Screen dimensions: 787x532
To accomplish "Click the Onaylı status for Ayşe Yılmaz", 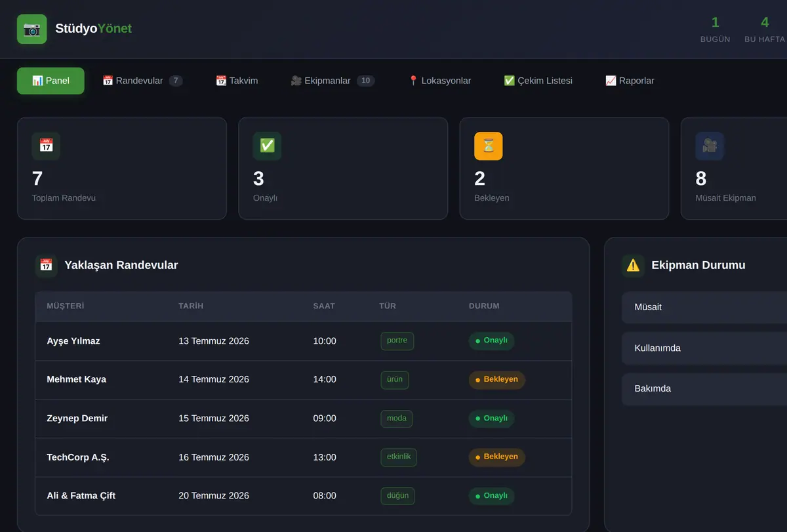I will click(491, 341).
